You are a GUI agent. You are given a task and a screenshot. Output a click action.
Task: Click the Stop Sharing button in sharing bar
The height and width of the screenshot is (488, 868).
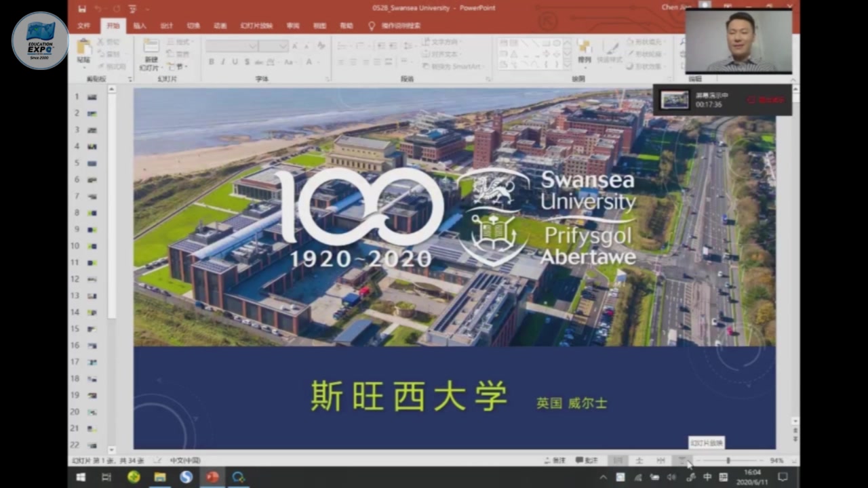point(766,100)
